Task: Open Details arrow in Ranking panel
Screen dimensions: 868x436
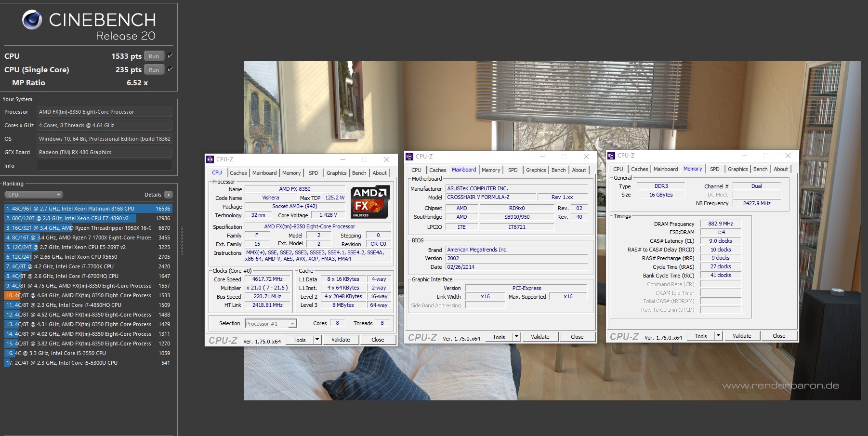Action: 168,195
